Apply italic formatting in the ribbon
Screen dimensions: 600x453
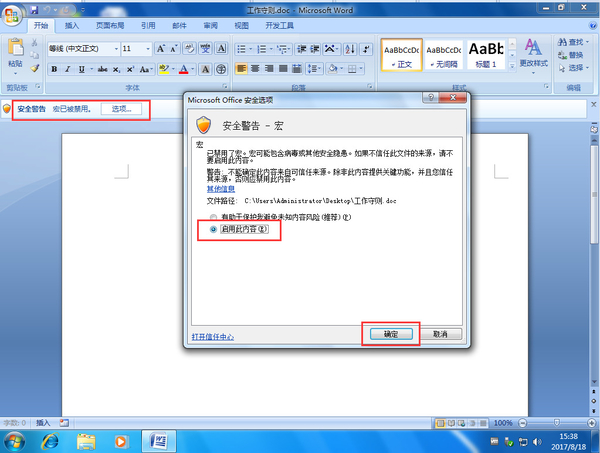tap(68, 68)
